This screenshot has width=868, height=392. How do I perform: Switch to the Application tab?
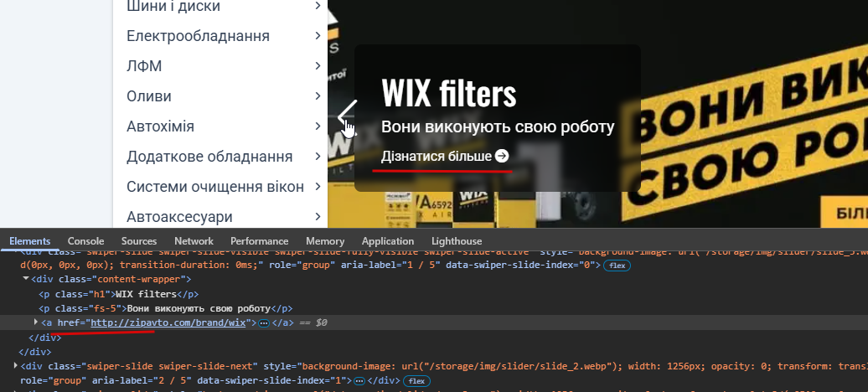387,241
